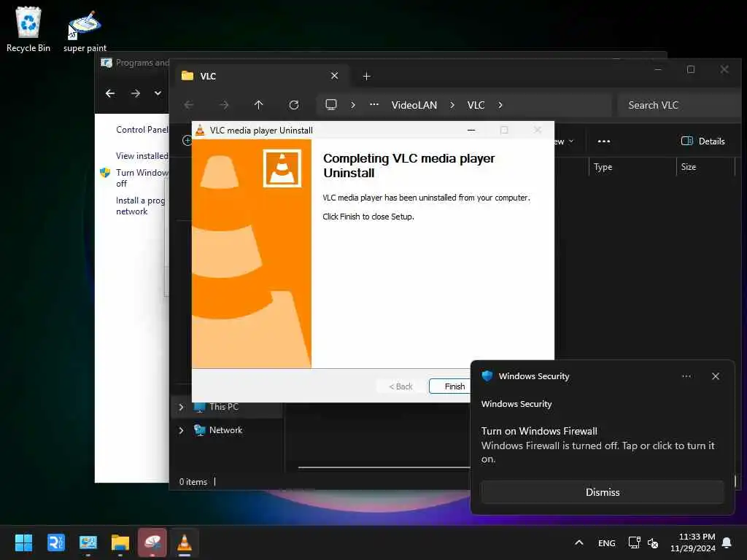The width and height of the screenshot is (747, 560).
Task: Open See more ellipsis in Explorer toolbar
Action: coord(603,141)
